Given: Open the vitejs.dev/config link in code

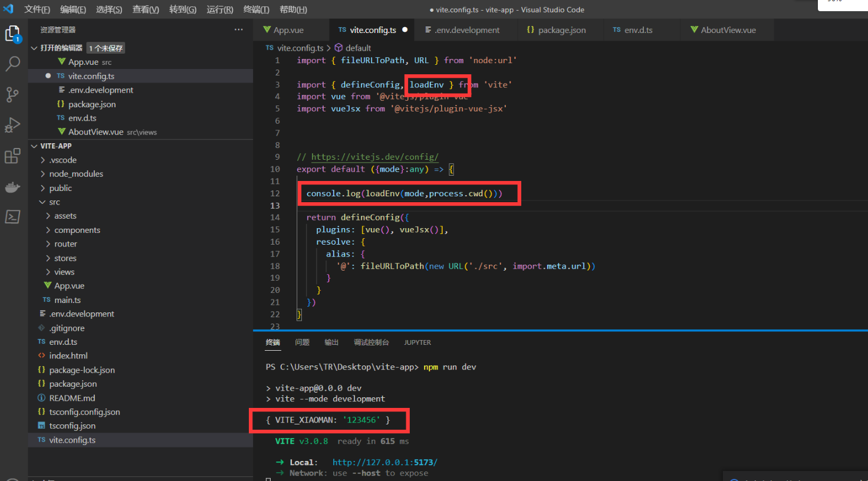Looking at the screenshot, I should (x=374, y=157).
